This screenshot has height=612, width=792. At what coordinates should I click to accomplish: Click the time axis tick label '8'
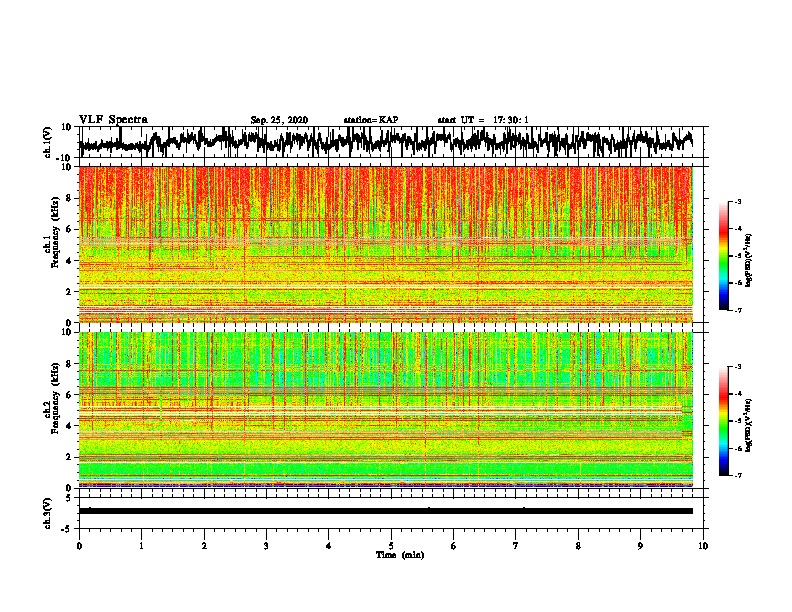click(578, 546)
